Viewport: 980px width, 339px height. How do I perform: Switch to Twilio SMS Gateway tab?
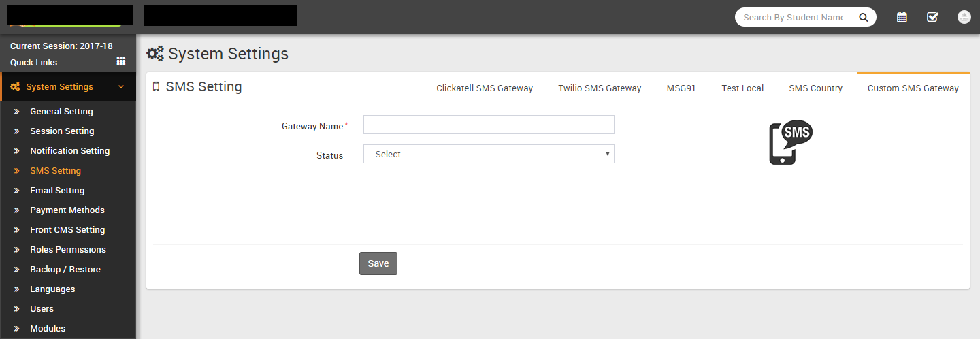pyautogui.click(x=600, y=88)
